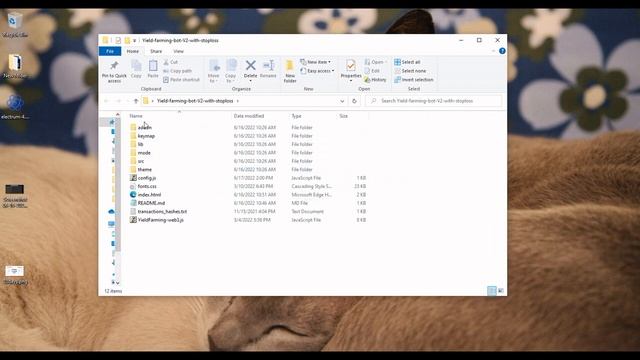The image size is (640, 360).
Task: Click OneDrive cloud icon in navigation pane
Action: tap(111, 211)
